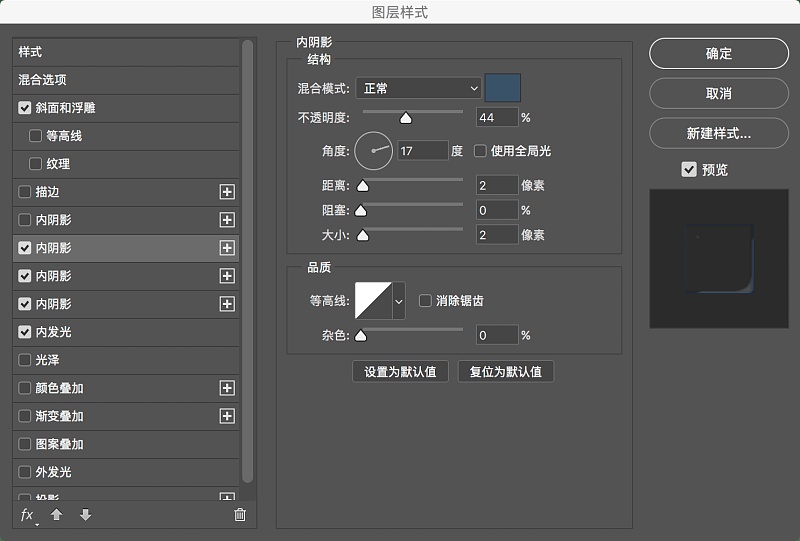Viewport: 800px width, 541px height.
Task: Check the 渐变叠加 checkbox
Action: pos(24,416)
